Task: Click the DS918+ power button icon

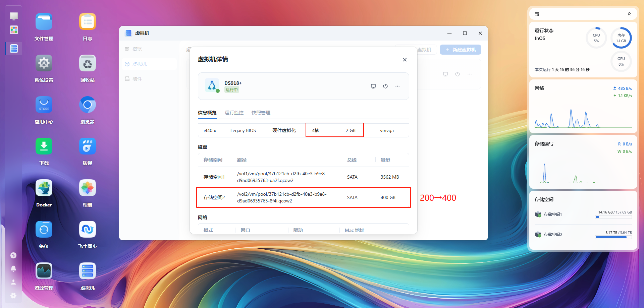Action: (385, 86)
